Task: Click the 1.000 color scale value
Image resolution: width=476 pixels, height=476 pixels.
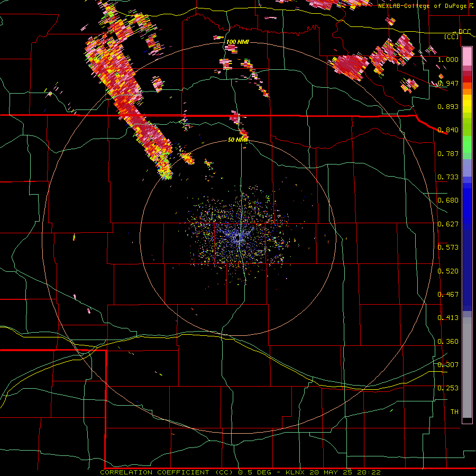Action: [x=448, y=59]
